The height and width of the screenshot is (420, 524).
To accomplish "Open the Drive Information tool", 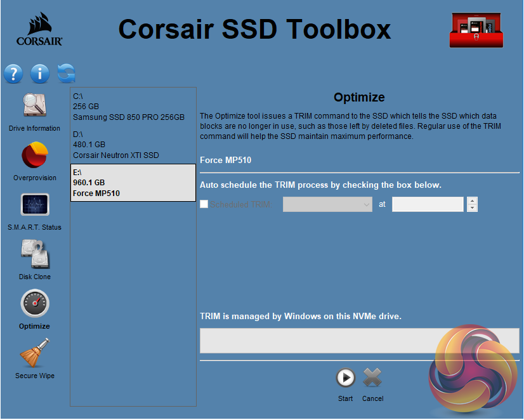I will [x=34, y=107].
